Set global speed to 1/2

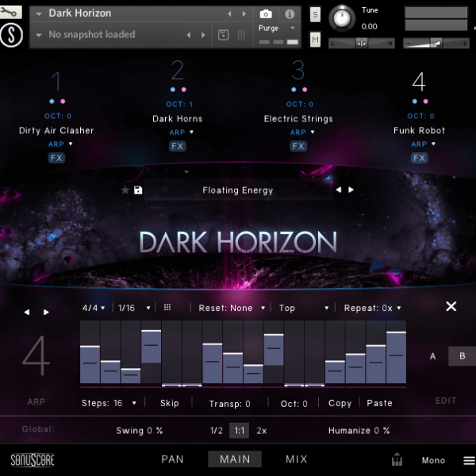[216, 431]
